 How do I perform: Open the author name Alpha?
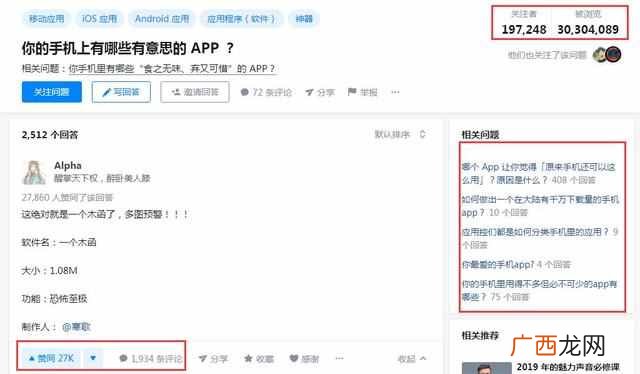coord(68,165)
